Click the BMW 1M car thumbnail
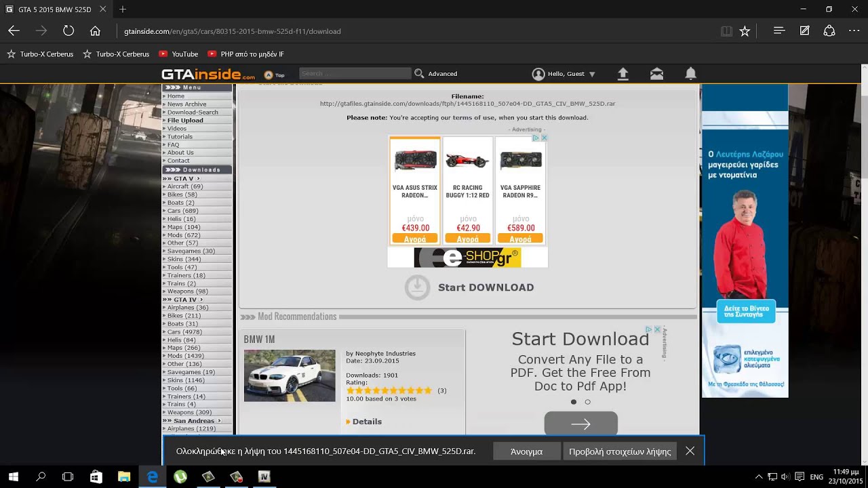This screenshot has height=488, width=868. (x=290, y=375)
